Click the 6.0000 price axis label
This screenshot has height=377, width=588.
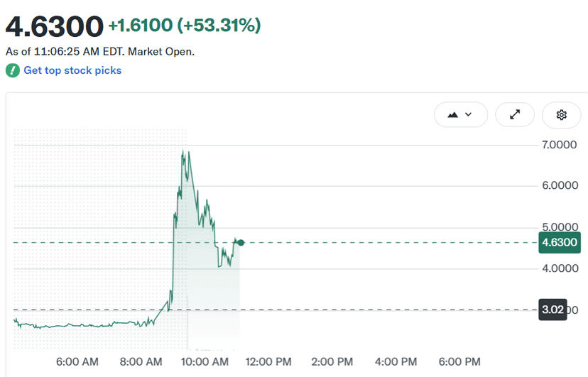pyautogui.click(x=560, y=185)
